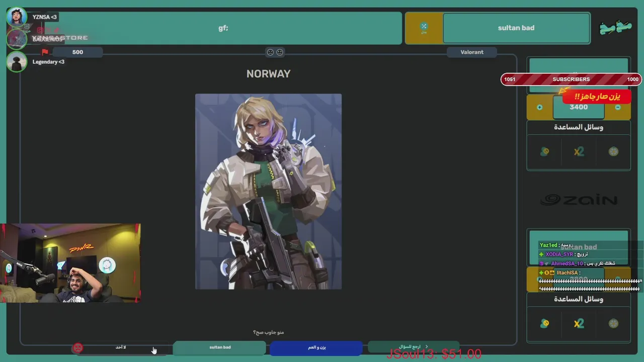Click the 'منو جاوب صح؟' prompt text
Viewport: 644px width, 362px height.
point(268,332)
